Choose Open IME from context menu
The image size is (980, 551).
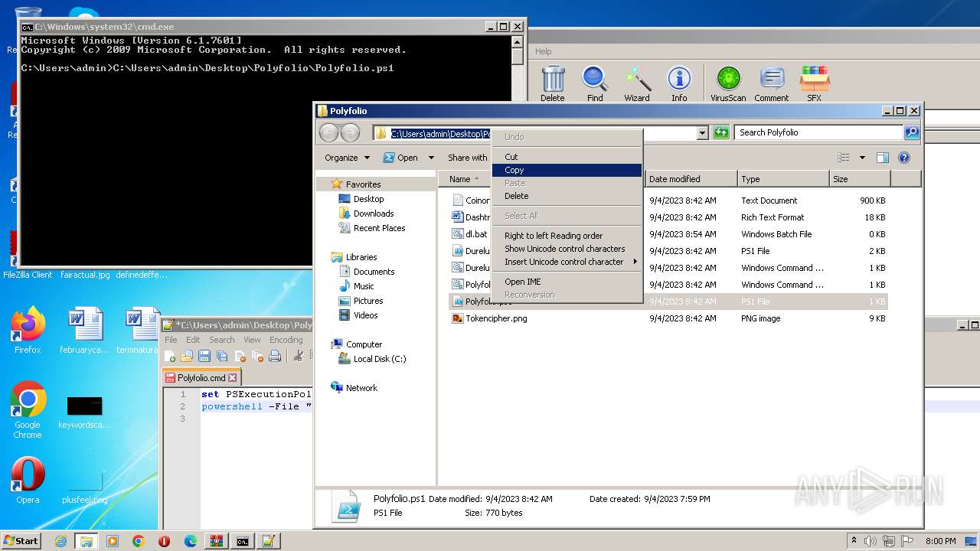[567, 282]
